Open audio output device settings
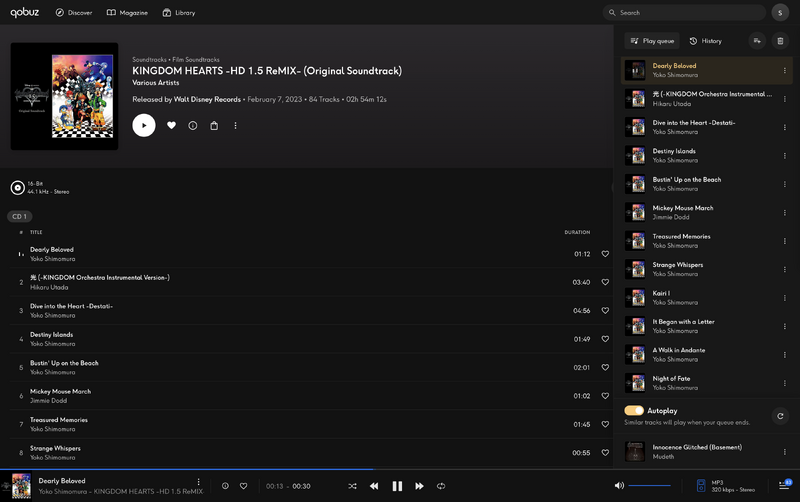Viewport: 800px width, 502px height. (701, 486)
